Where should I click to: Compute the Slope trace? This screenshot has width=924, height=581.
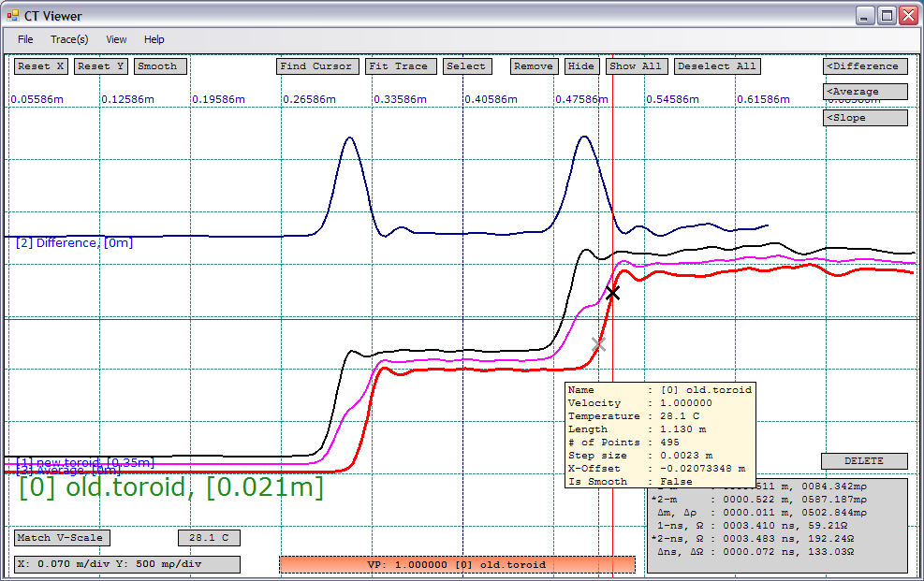click(864, 117)
